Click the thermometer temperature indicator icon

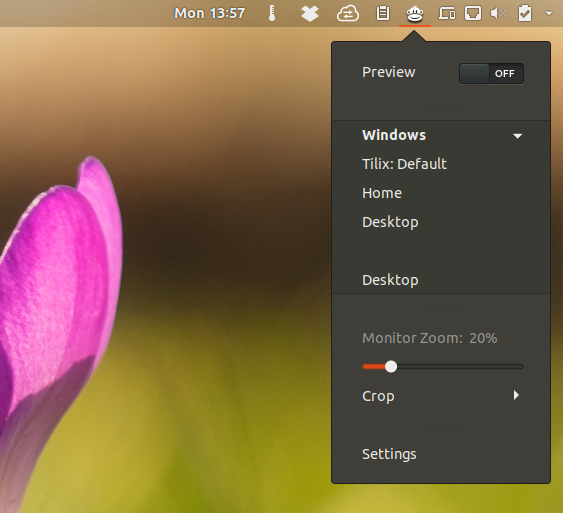(272, 13)
